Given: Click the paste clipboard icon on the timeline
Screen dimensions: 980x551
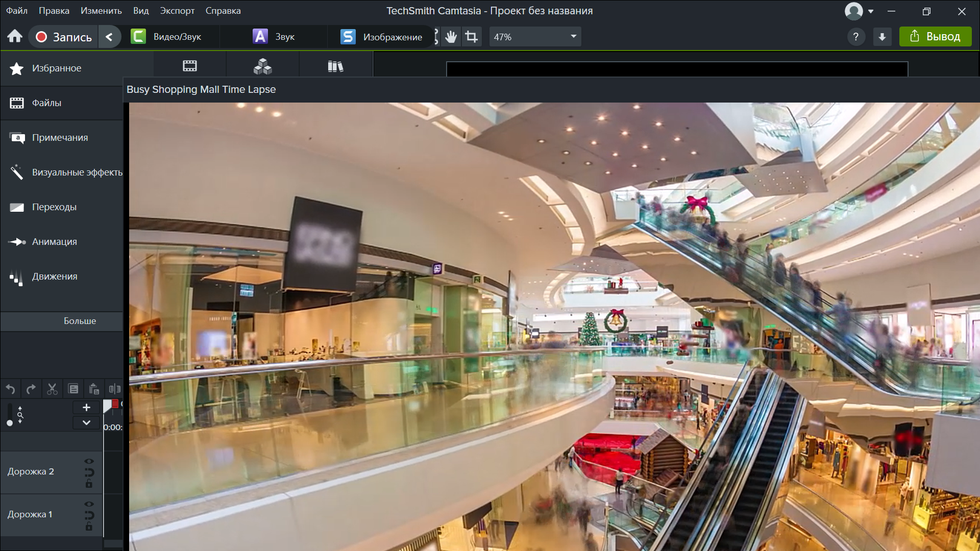Looking at the screenshot, I should point(94,389).
